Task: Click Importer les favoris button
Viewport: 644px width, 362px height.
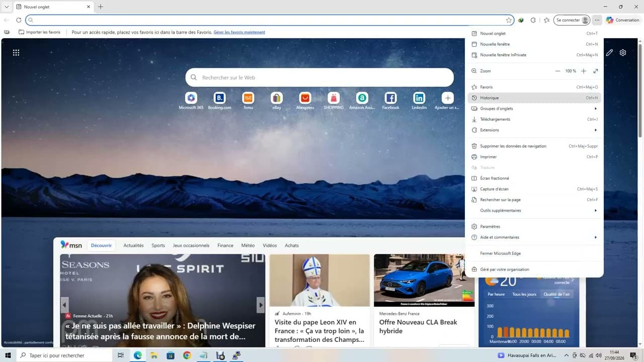Action: coord(39,32)
